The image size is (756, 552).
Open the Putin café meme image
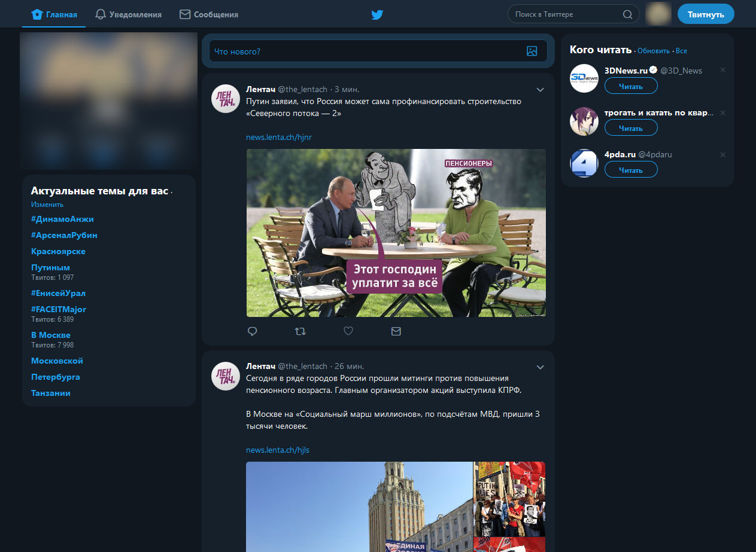(x=396, y=233)
